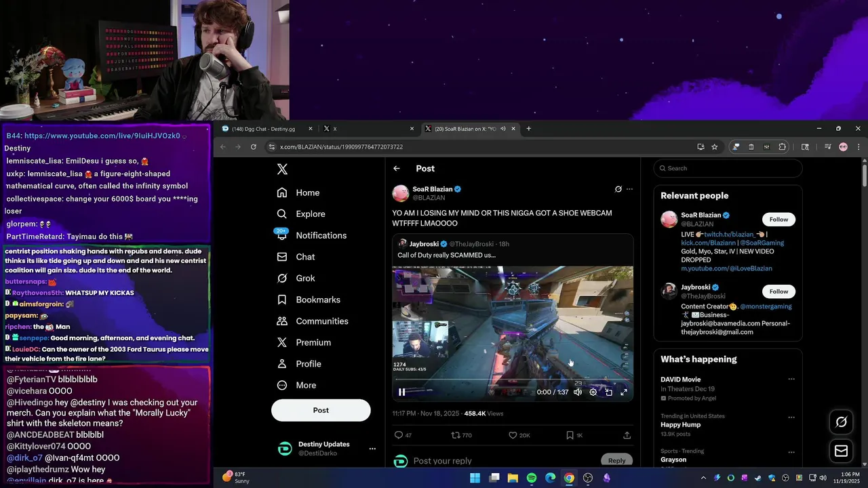Seek on the video progress bar

click(513, 380)
